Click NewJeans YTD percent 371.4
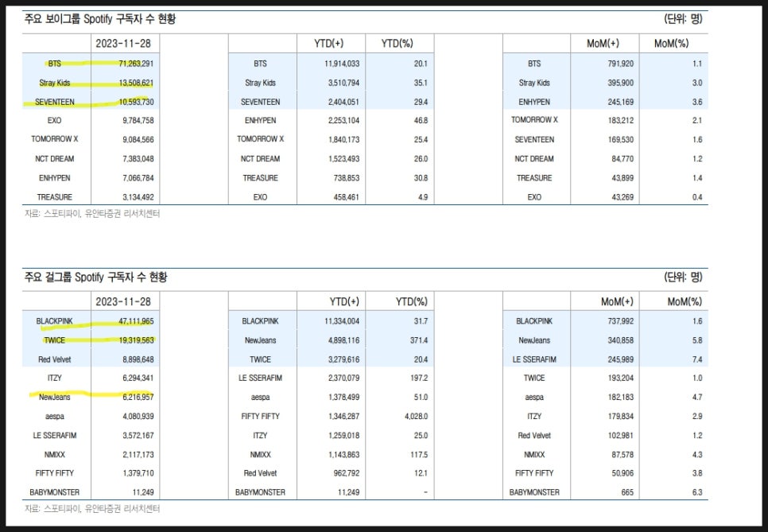 point(419,340)
